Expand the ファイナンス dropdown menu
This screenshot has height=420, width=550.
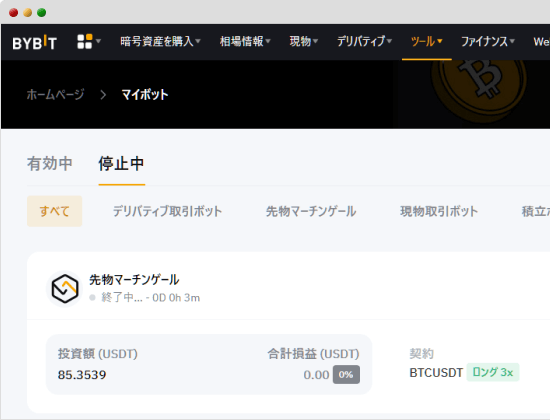coord(488,41)
